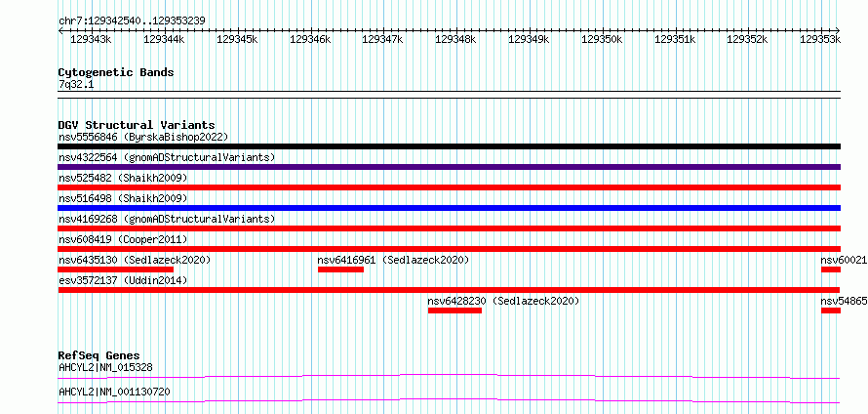Click the 7q32.1 band label
This screenshot has width=868, height=414.
(75, 84)
